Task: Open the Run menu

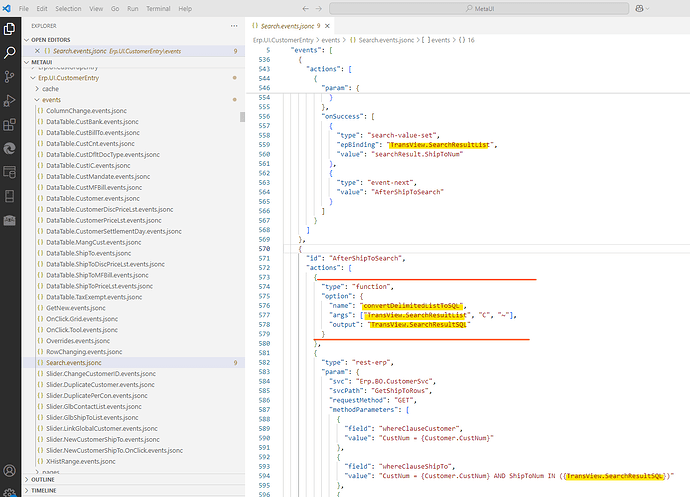Action: [x=132, y=8]
